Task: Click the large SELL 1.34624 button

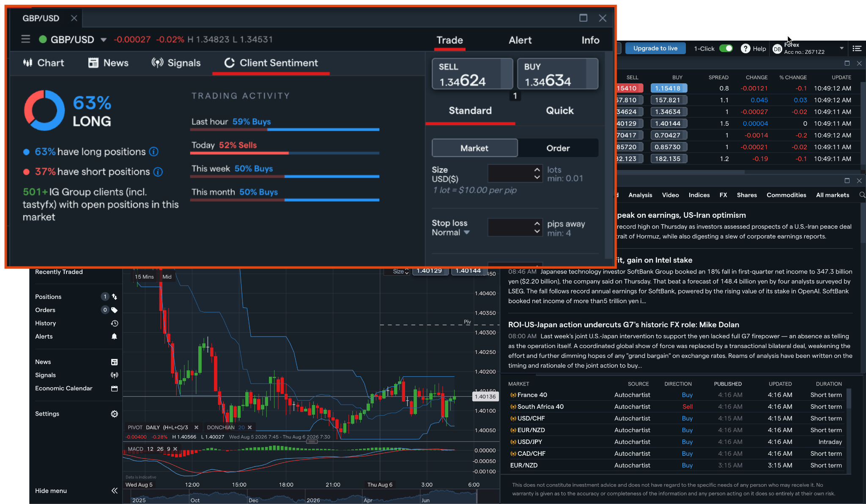Action: point(472,74)
